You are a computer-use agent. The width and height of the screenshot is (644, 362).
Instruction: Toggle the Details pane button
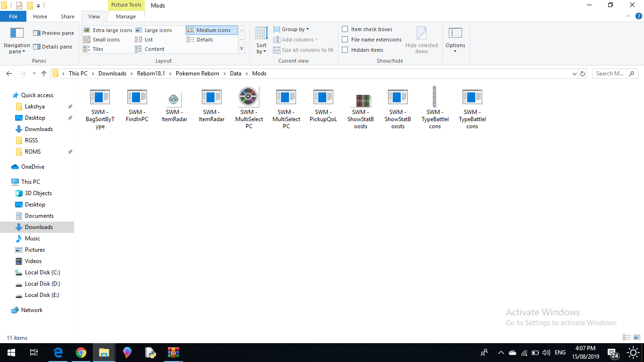point(53,47)
